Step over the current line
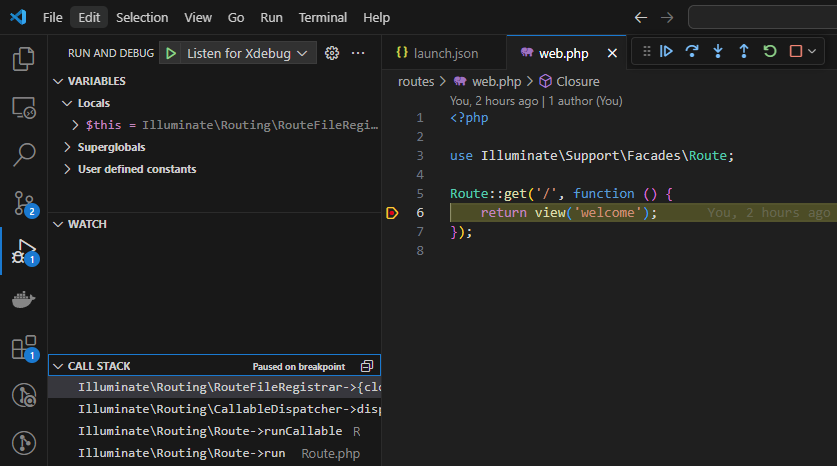The image size is (837, 466). pos(692,52)
